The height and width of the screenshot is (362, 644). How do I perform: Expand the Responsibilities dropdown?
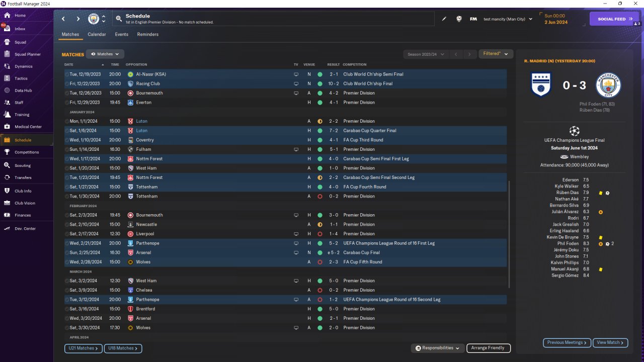(437, 348)
